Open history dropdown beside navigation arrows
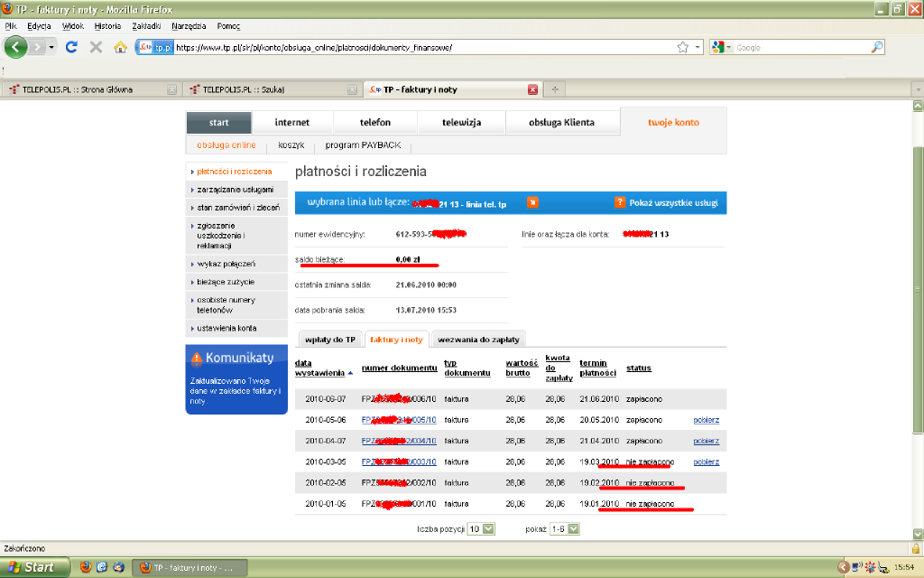Image resolution: width=924 pixels, height=578 pixels. tap(51, 47)
